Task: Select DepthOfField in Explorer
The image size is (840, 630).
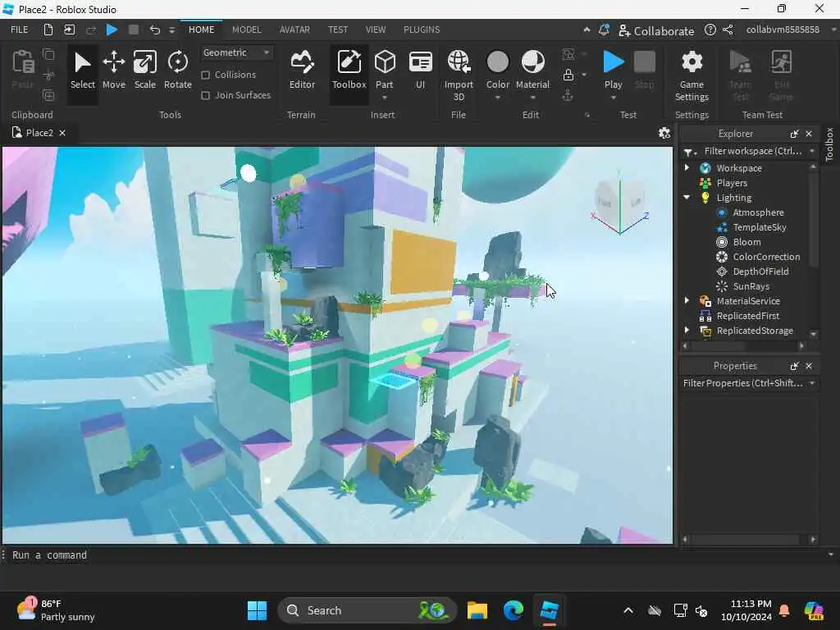Action: (760, 271)
